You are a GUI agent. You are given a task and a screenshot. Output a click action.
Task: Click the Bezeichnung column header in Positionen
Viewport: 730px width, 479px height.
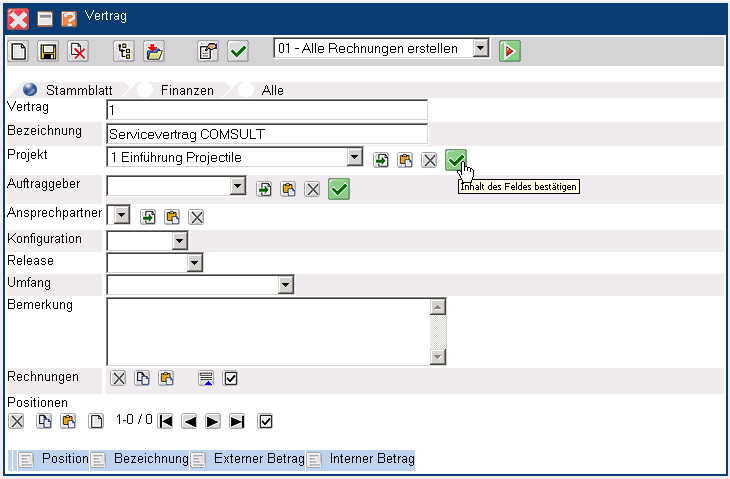(x=151, y=459)
